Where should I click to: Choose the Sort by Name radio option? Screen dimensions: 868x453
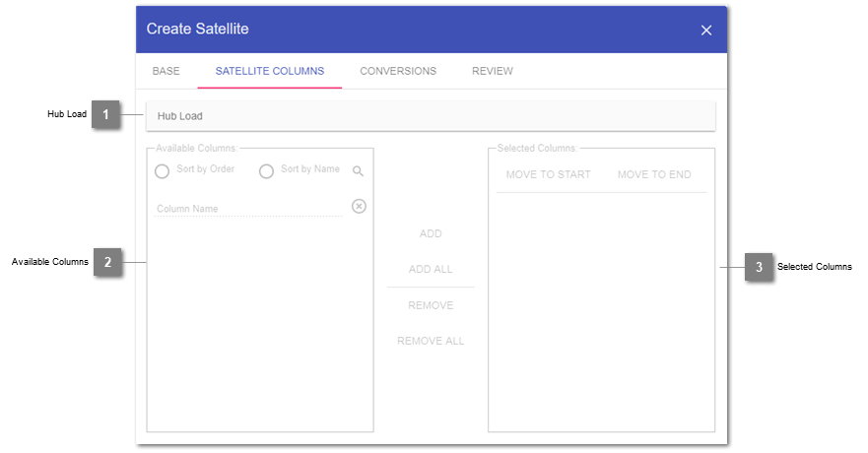point(266,171)
